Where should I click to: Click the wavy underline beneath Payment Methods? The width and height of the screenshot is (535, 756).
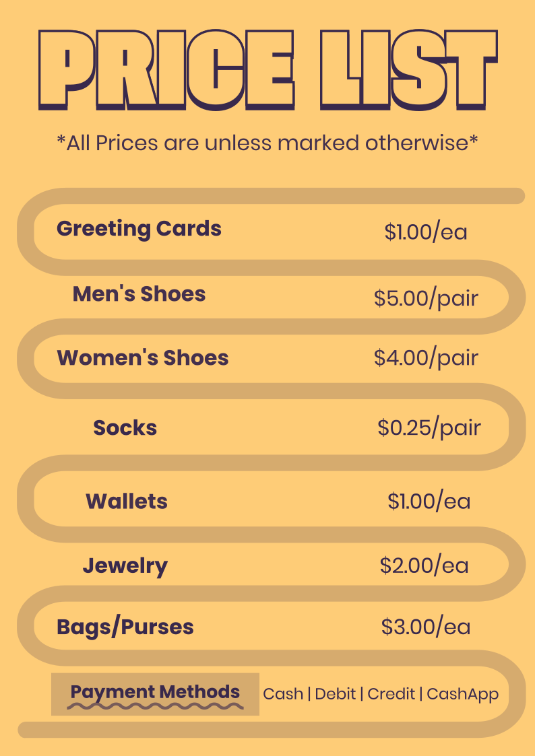(155, 706)
